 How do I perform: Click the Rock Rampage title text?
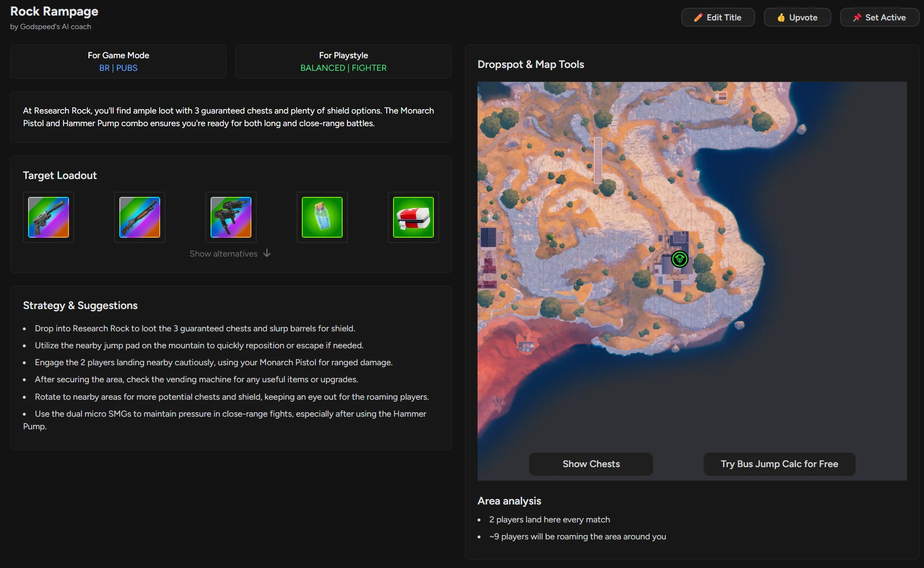54,11
